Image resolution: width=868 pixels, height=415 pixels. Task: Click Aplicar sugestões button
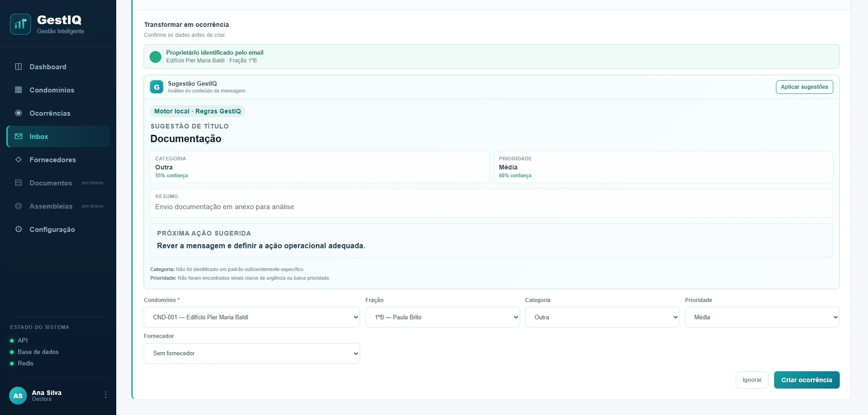(x=804, y=87)
